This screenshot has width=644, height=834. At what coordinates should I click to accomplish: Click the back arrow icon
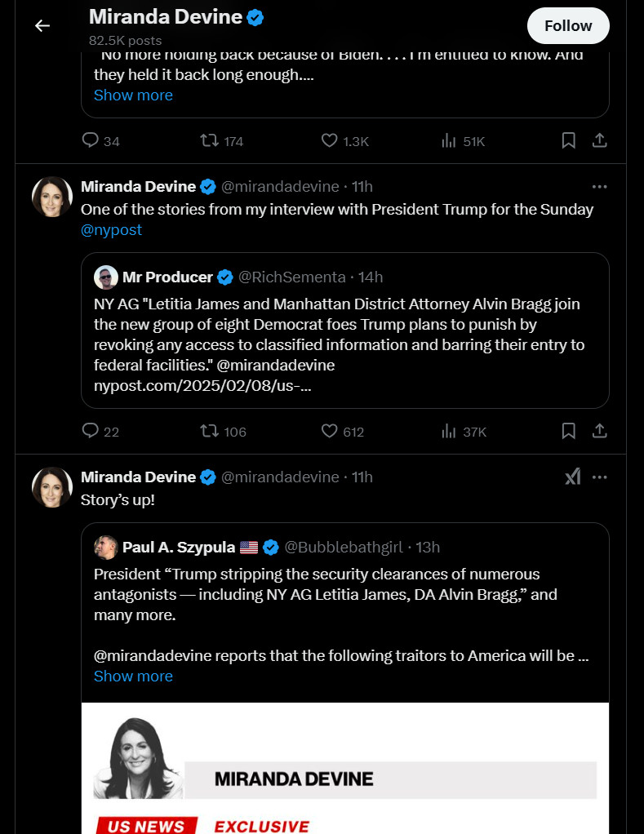click(42, 25)
